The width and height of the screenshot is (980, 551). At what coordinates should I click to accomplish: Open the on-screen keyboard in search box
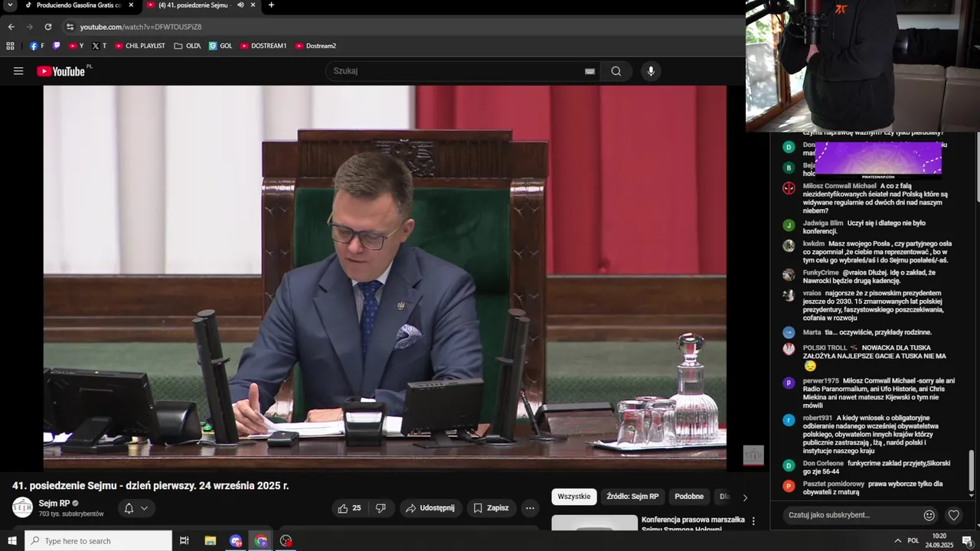click(x=590, y=71)
